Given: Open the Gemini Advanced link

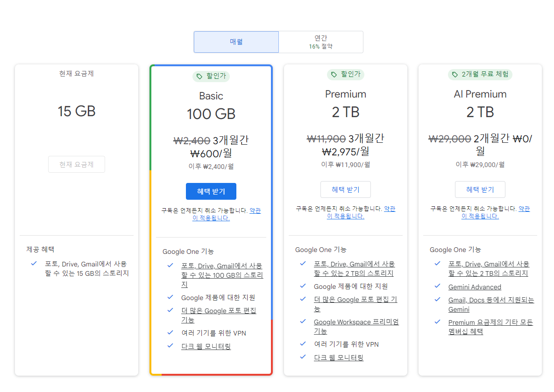Looking at the screenshot, I should tap(475, 287).
